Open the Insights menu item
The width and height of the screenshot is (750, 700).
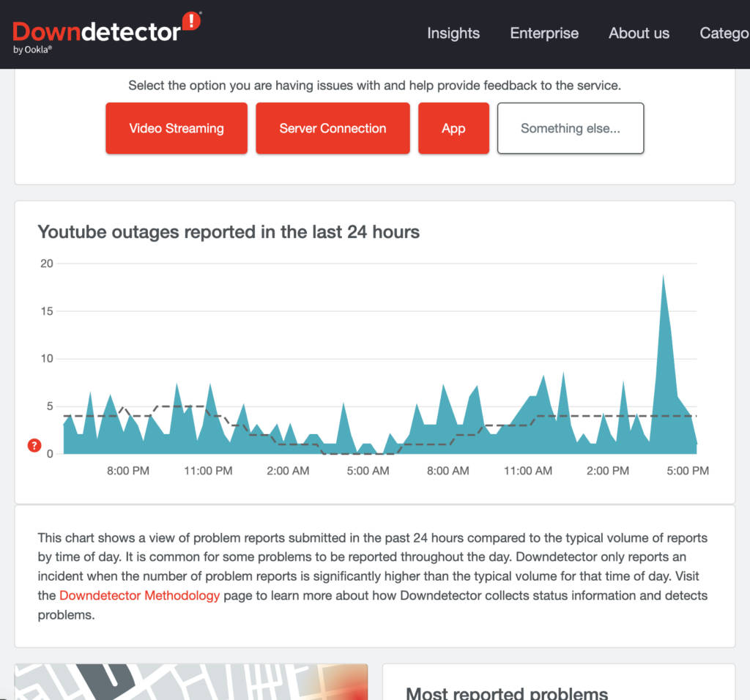coord(453,34)
